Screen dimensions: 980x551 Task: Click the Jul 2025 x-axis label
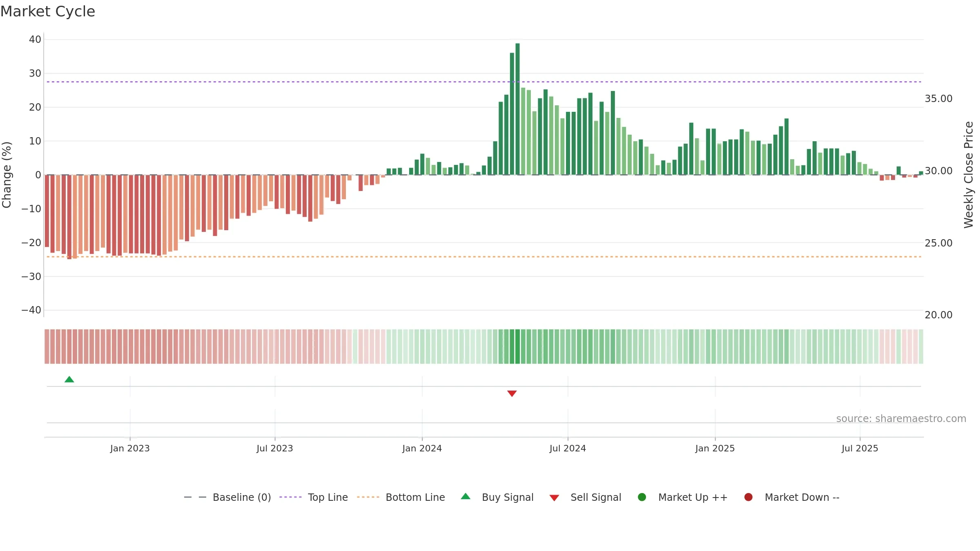pos(860,449)
